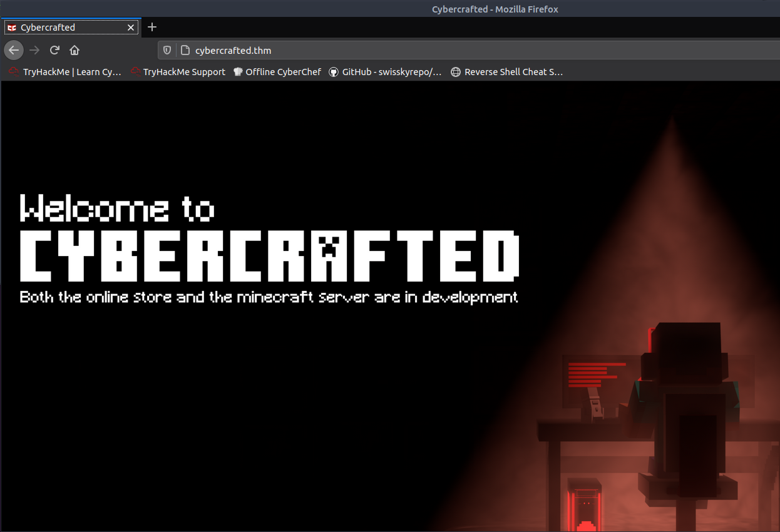Screen dimensions: 780x532
Task: Click the red server tower under desk
Action: pos(583,505)
